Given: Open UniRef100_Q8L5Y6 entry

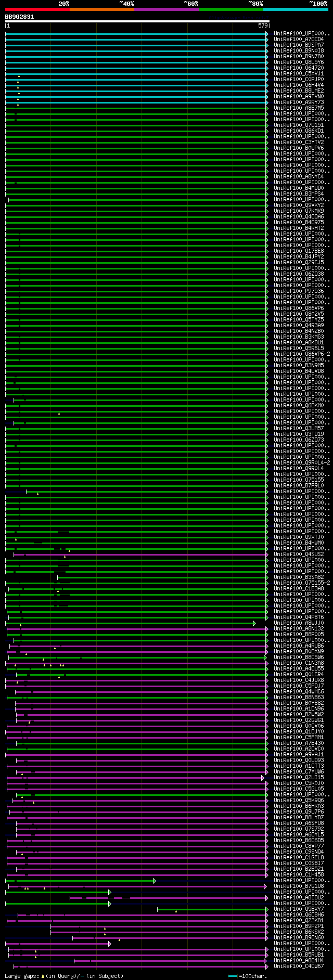Looking at the screenshot, I should pos(299,62).
